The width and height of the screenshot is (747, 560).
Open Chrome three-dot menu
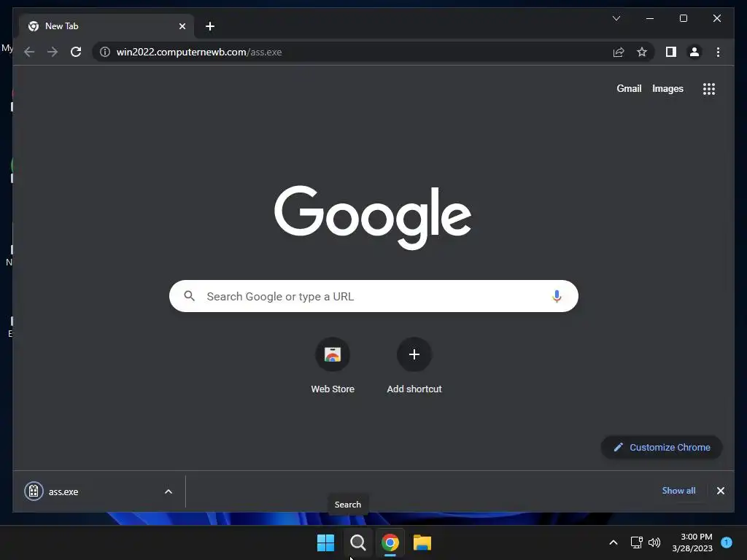[718, 52]
